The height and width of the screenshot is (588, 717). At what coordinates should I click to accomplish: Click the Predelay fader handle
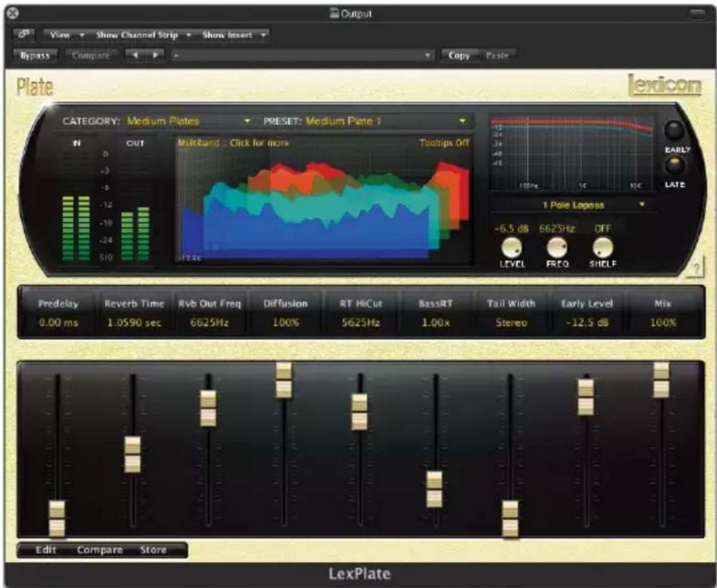pyautogui.click(x=57, y=518)
